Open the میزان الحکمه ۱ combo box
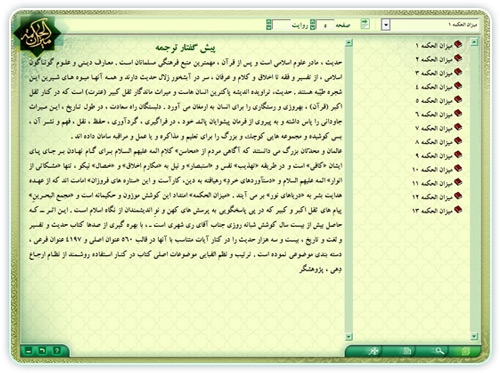The height and width of the screenshot is (373, 500). click(431, 25)
